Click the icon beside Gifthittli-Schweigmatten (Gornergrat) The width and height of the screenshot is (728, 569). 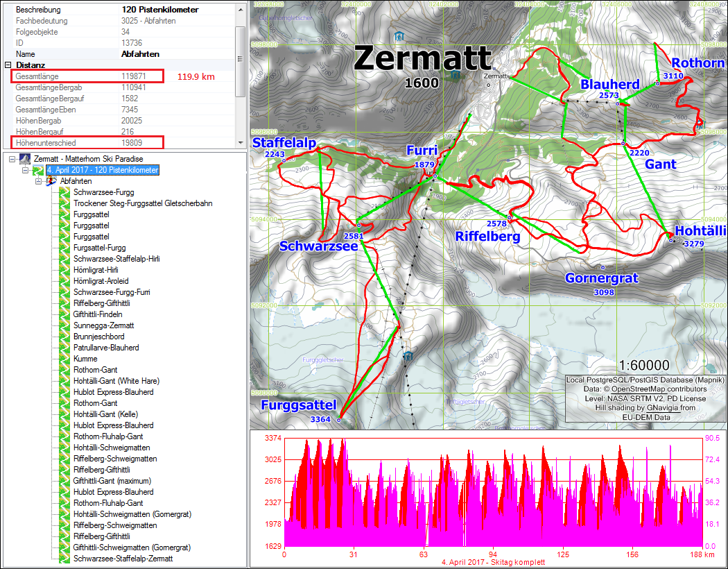64,547
